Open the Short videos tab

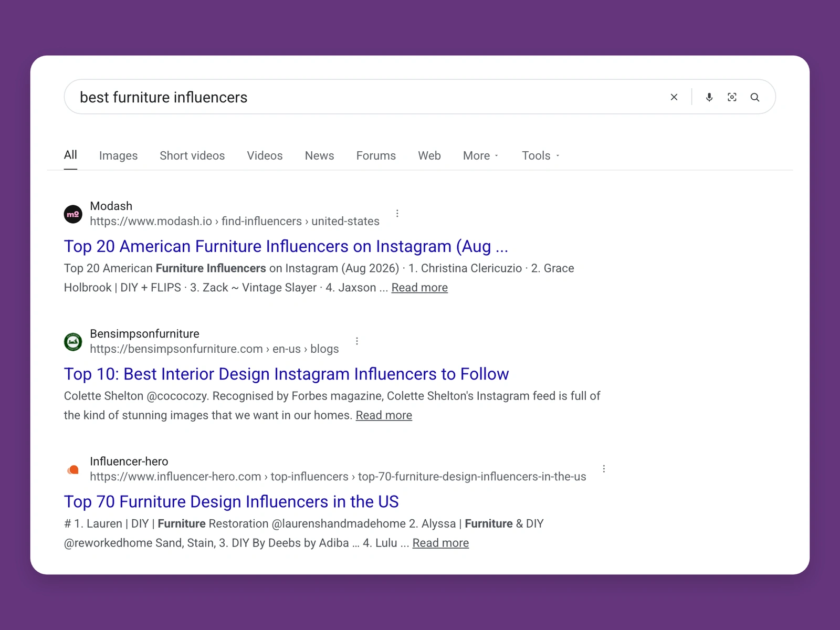192,156
